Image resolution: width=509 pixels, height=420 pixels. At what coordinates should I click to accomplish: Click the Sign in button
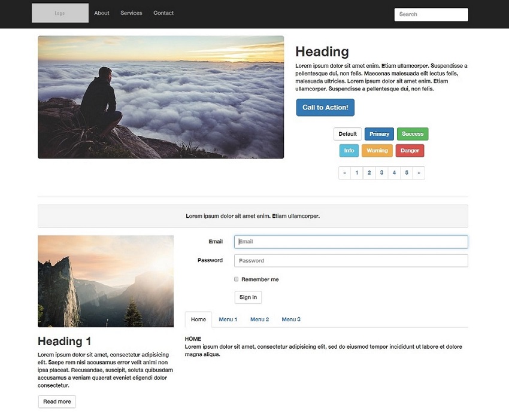248,297
